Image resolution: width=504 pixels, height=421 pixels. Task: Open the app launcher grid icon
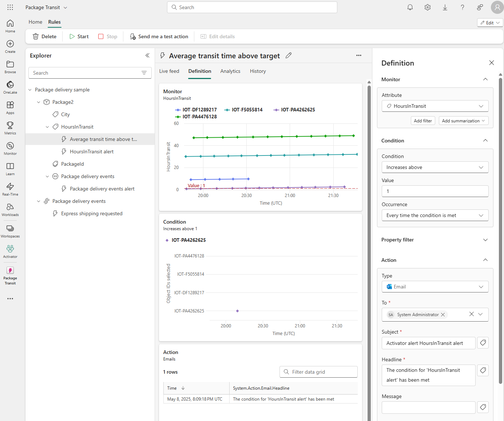(x=10, y=7)
